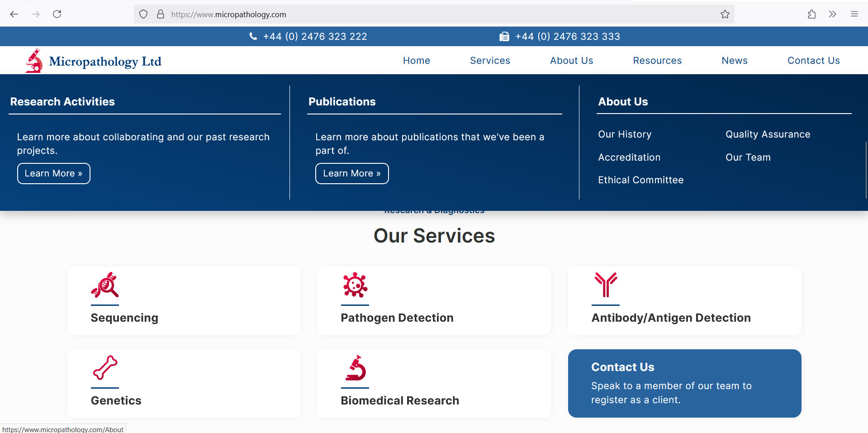Bookmark this page with the star icon
The width and height of the screenshot is (868, 433).
(725, 14)
